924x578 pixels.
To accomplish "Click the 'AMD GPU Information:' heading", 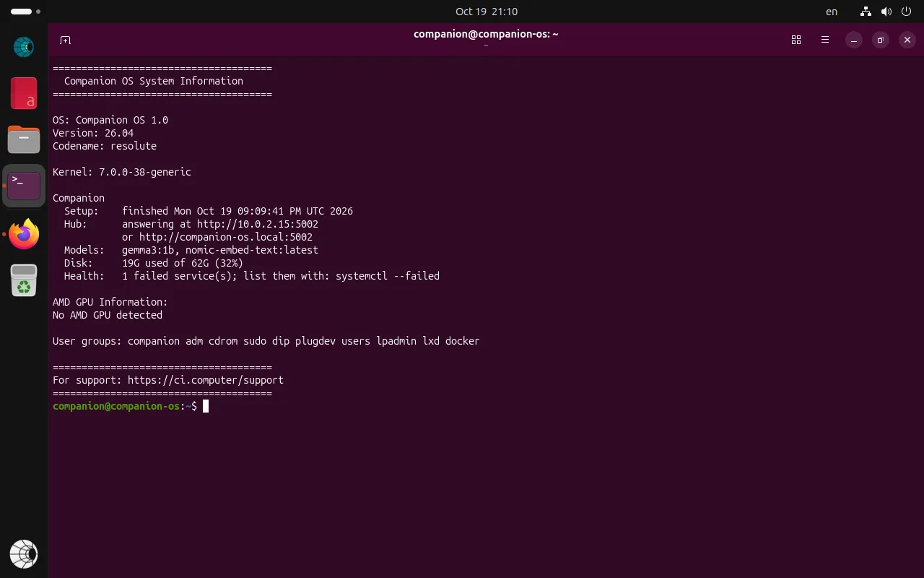I will pyautogui.click(x=110, y=302).
